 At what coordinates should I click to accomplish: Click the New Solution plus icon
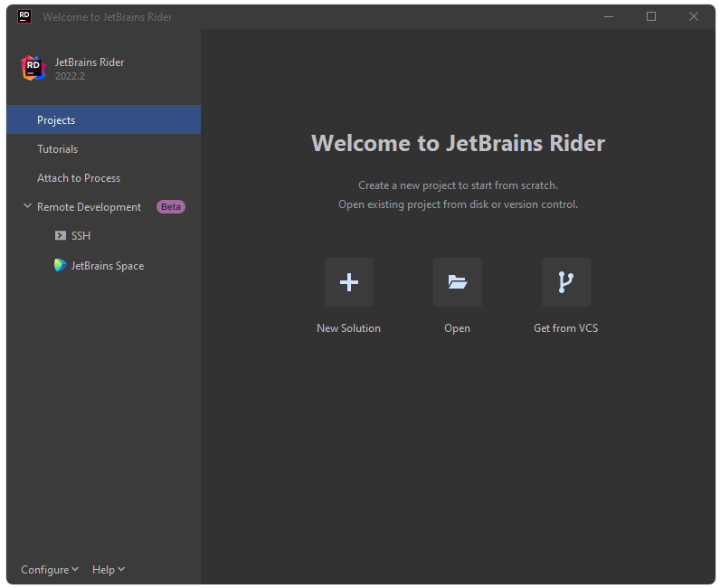349,282
